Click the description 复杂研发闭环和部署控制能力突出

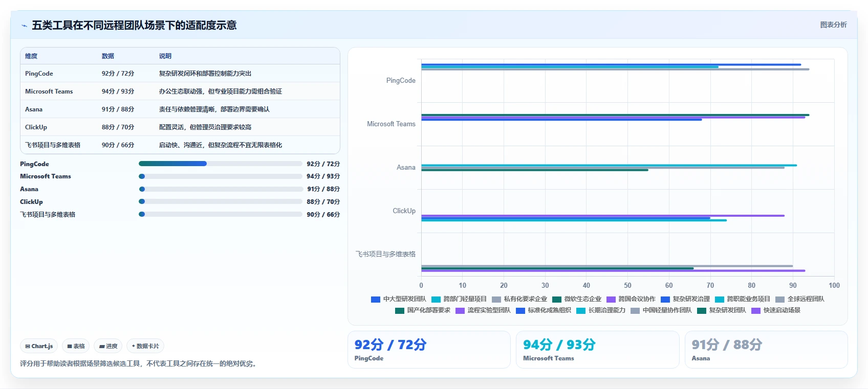(205, 74)
